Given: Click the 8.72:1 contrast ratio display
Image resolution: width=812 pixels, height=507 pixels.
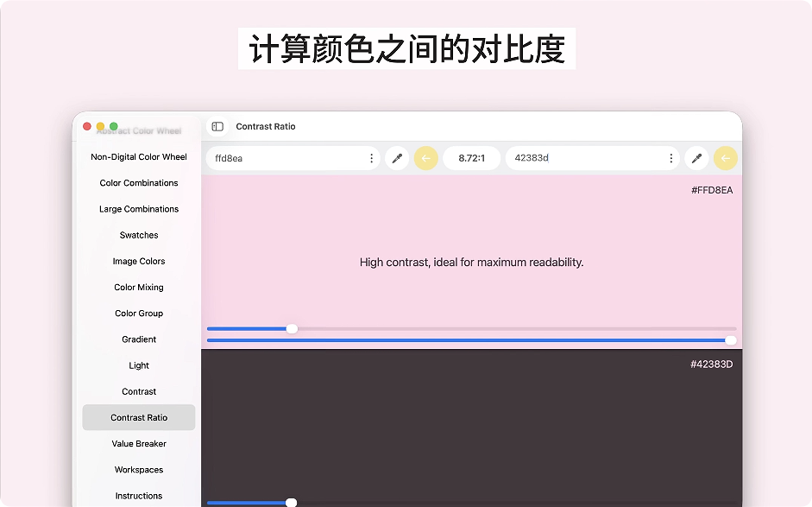Looking at the screenshot, I should (x=472, y=158).
